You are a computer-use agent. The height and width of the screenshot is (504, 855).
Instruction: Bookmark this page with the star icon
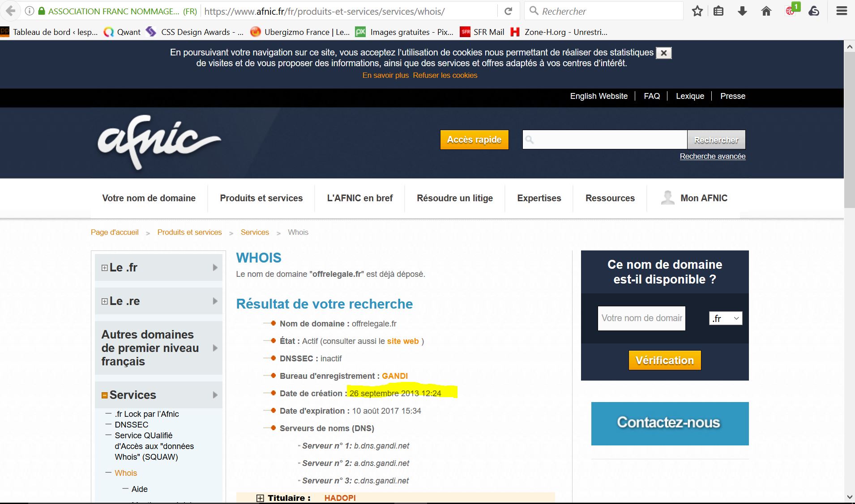[x=697, y=11]
